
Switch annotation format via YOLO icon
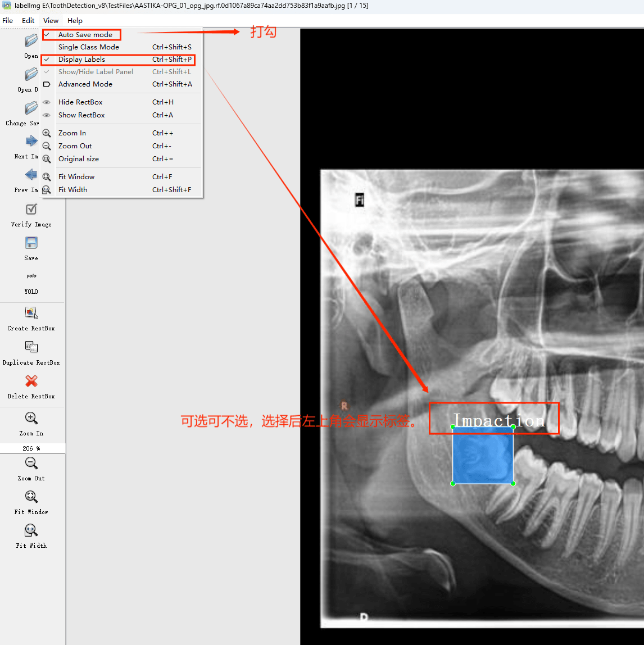[x=31, y=276]
